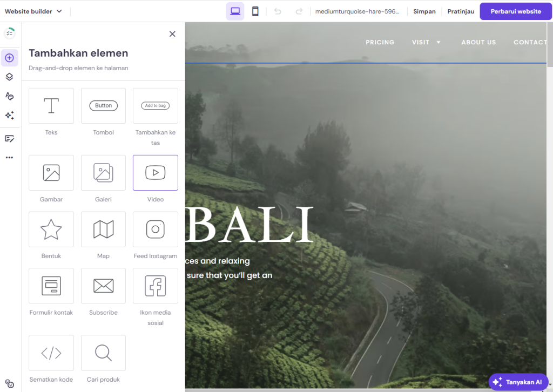Select the ABOUT US menu item
Screen dimensions: 553x392
point(478,42)
